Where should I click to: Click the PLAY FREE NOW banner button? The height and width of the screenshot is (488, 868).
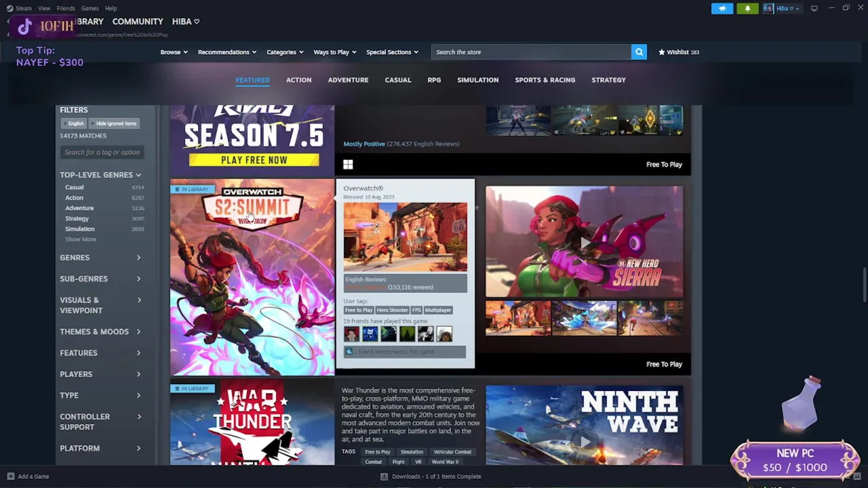pyautogui.click(x=254, y=160)
